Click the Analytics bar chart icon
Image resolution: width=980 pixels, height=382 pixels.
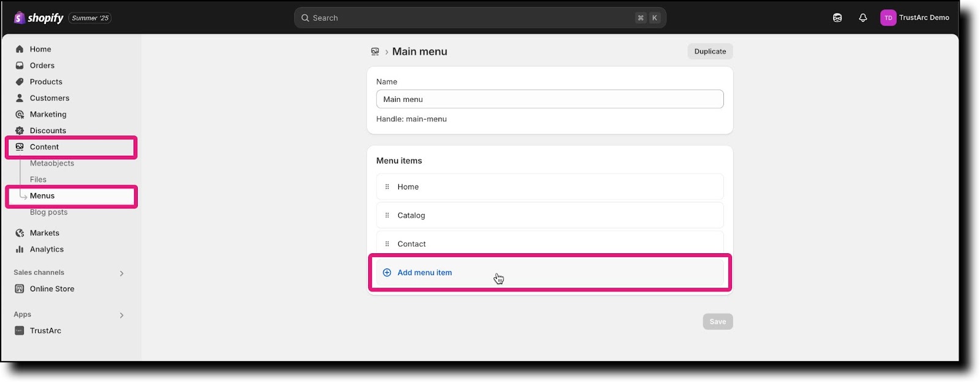pyautogui.click(x=20, y=250)
